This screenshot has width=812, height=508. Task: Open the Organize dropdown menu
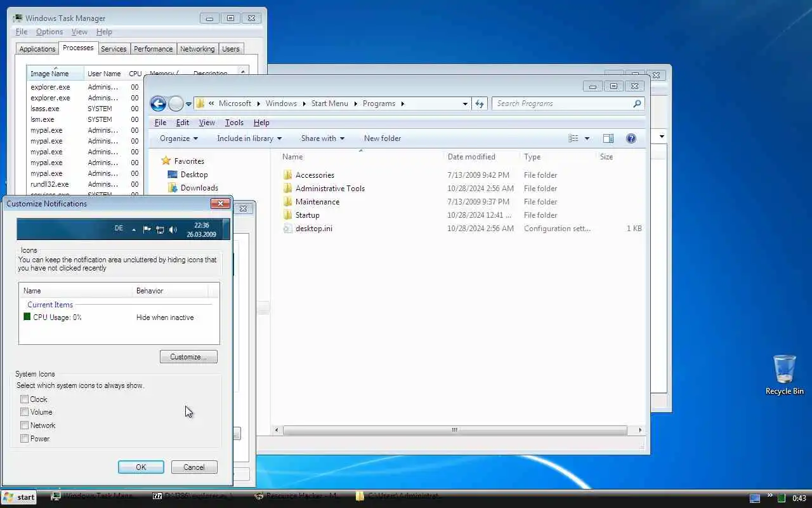click(179, 138)
